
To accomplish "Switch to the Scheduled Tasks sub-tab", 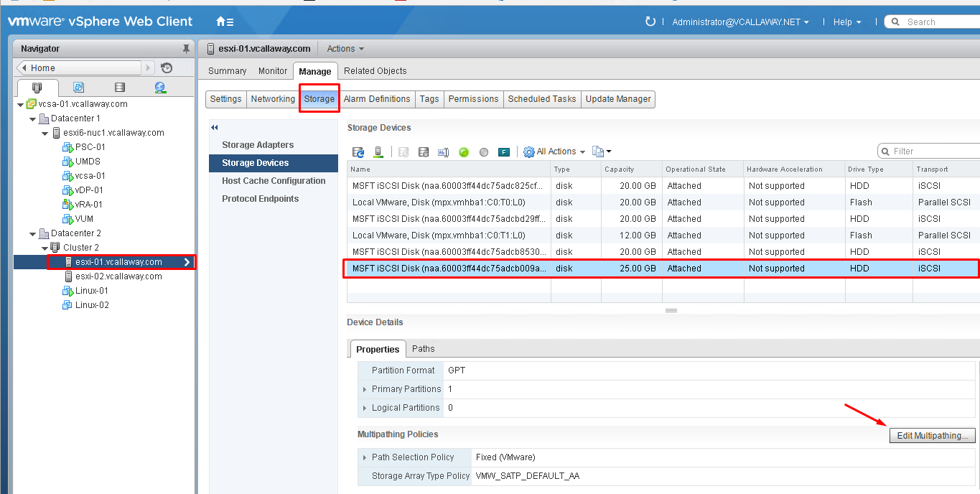I will 542,99.
